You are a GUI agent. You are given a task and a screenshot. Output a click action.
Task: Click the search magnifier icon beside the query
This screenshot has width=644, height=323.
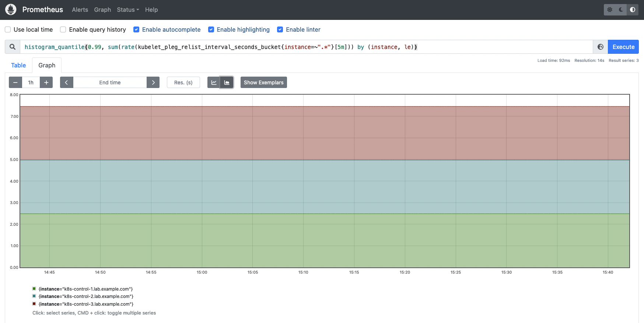click(x=13, y=47)
